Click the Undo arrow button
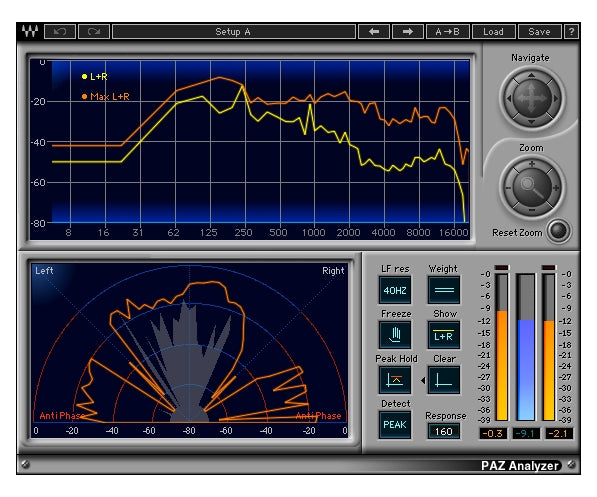The image size is (597, 497). pos(60,32)
